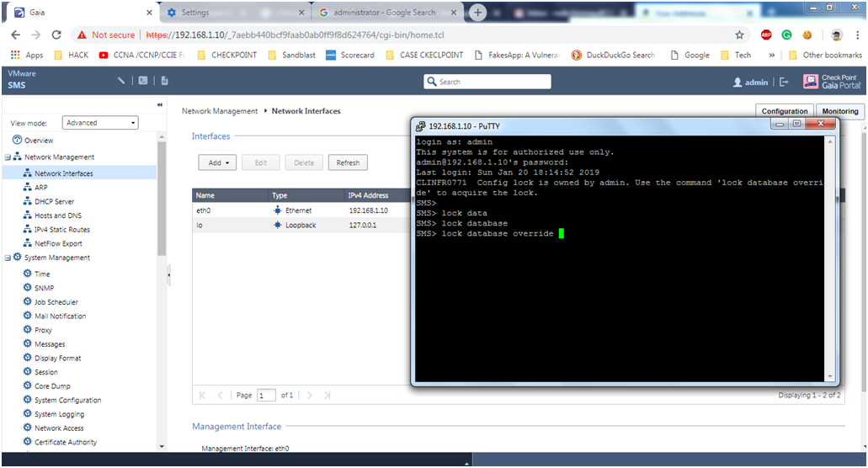Open the Scorecard bookmark
Viewport: 868px width, 468px height.
click(350, 55)
